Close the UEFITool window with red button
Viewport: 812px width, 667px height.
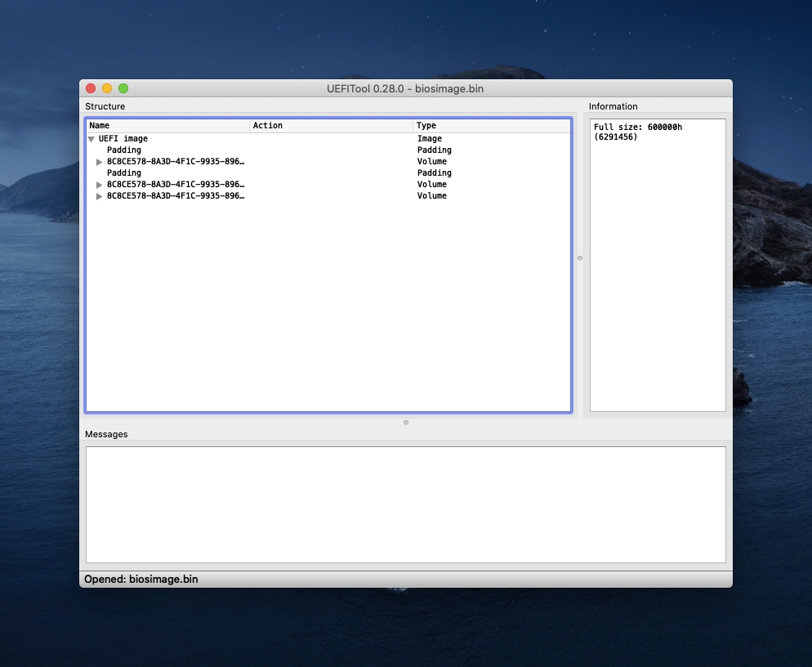click(x=91, y=88)
